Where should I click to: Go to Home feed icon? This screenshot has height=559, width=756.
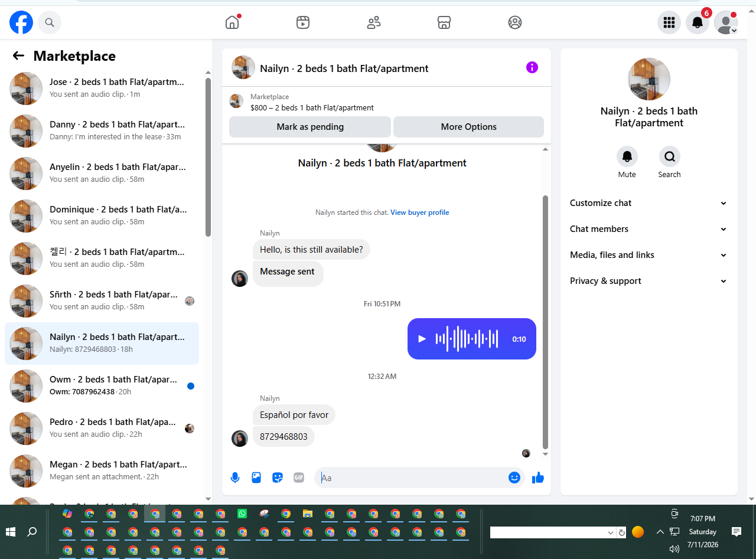[x=232, y=22]
